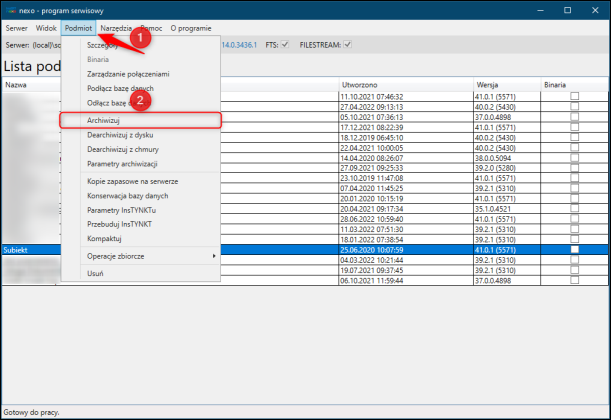
Task: Choose Usuń from the menu
Action: tap(95, 274)
